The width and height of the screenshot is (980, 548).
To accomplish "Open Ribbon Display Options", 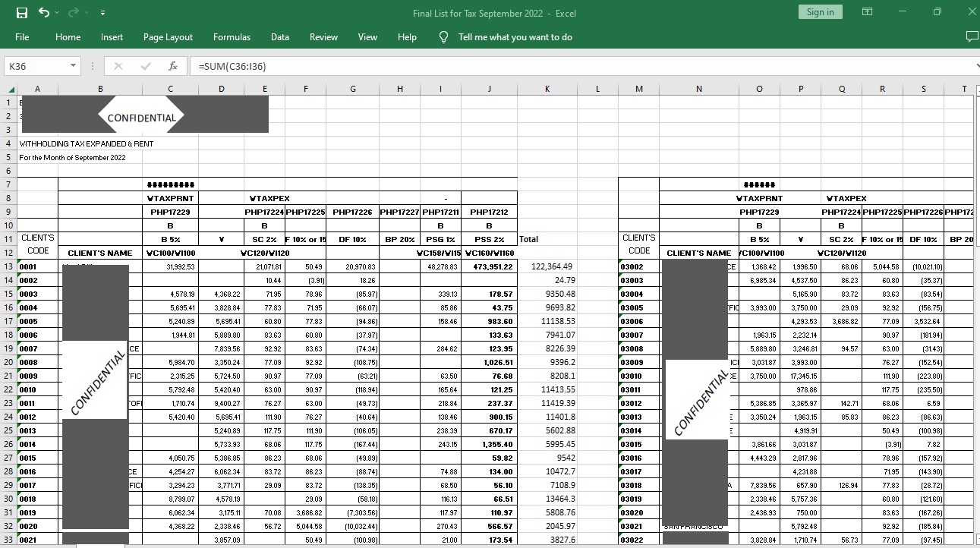I will coord(867,12).
